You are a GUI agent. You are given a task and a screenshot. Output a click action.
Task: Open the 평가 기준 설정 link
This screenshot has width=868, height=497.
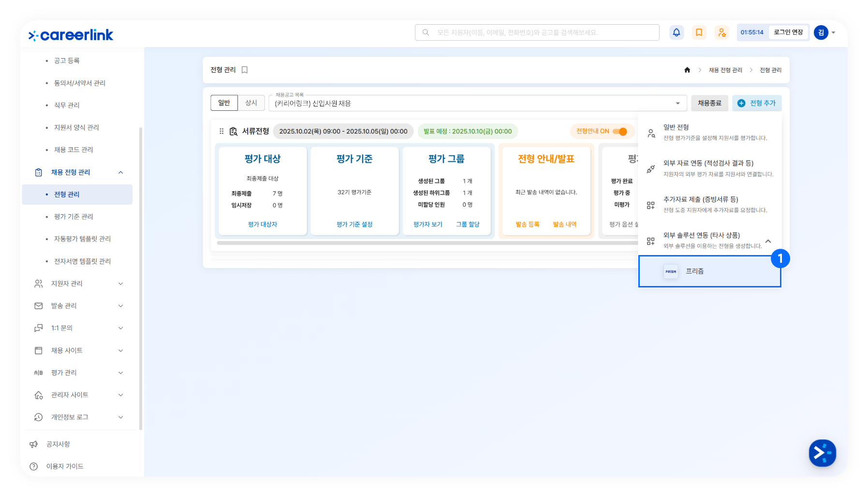pyautogui.click(x=354, y=225)
